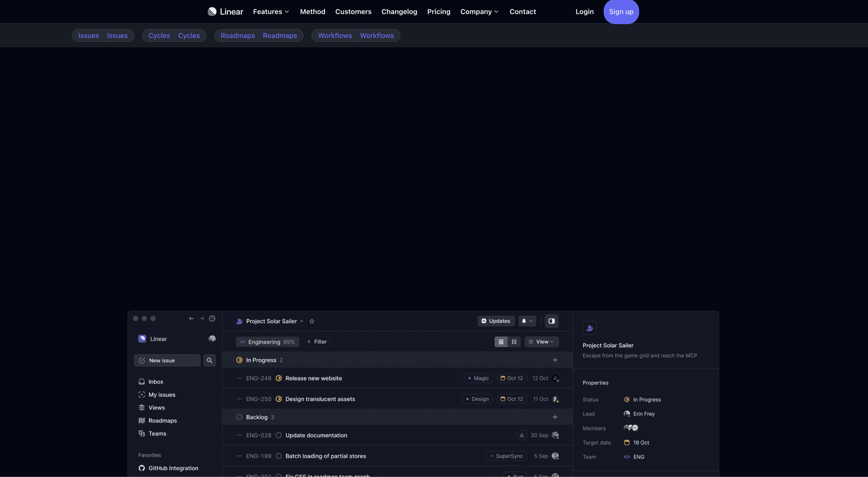868x477 pixels.
Task: Open the Method nav item
Action: click(x=313, y=12)
